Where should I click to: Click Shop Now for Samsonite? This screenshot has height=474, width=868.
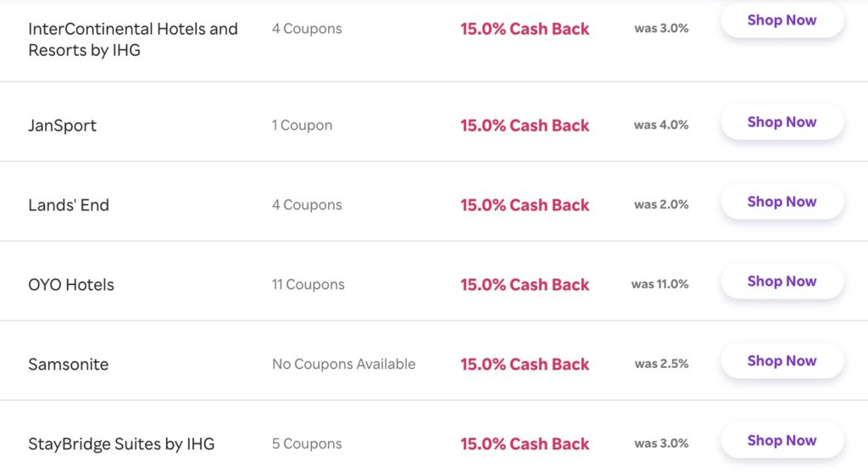tap(782, 361)
